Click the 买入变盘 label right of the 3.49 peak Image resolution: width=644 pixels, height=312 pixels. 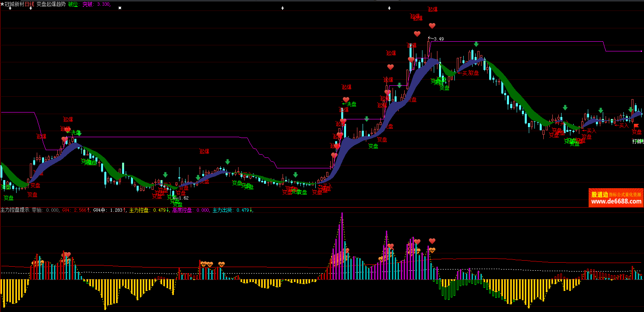pos(468,73)
